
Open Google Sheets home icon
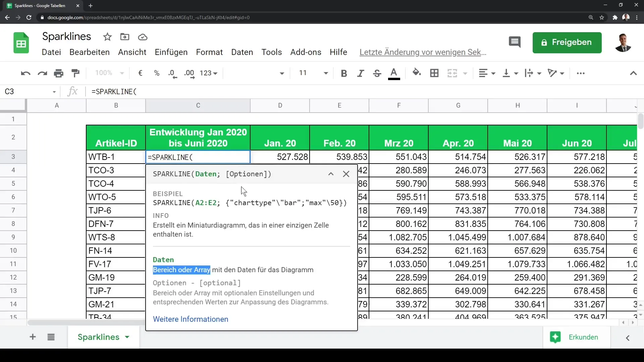(x=21, y=43)
